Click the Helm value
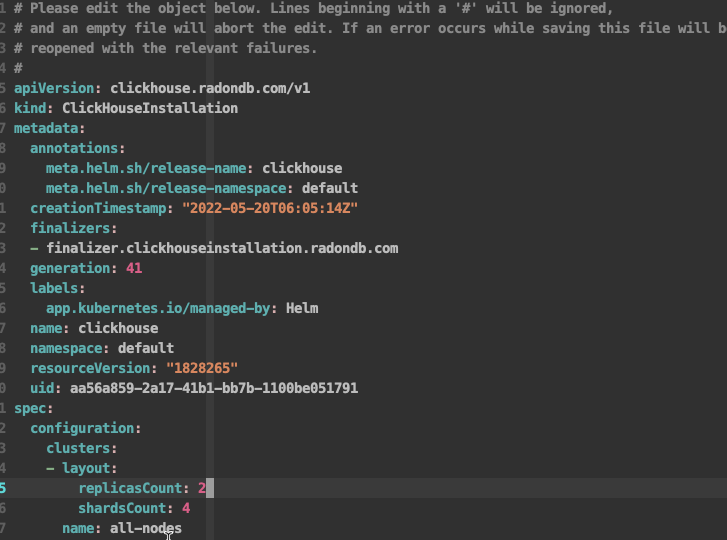The width and height of the screenshot is (727, 540). coord(302,308)
